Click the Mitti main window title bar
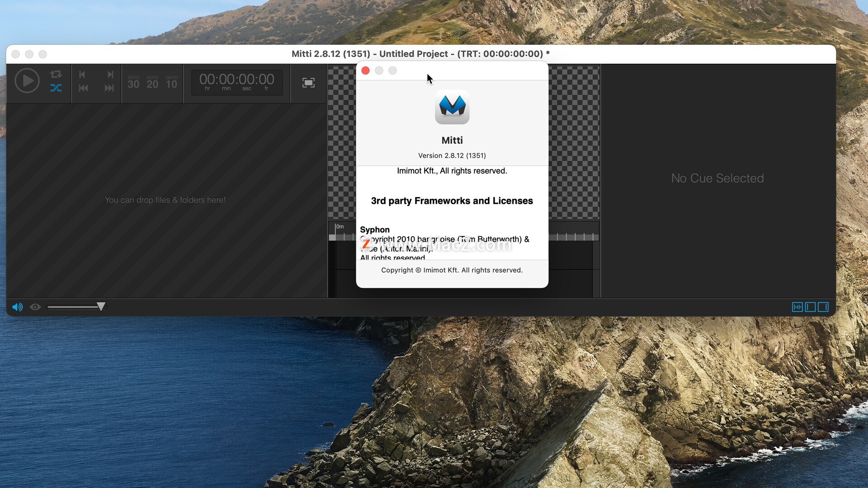Viewport: 868px width, 488px height. coord(420,54)
